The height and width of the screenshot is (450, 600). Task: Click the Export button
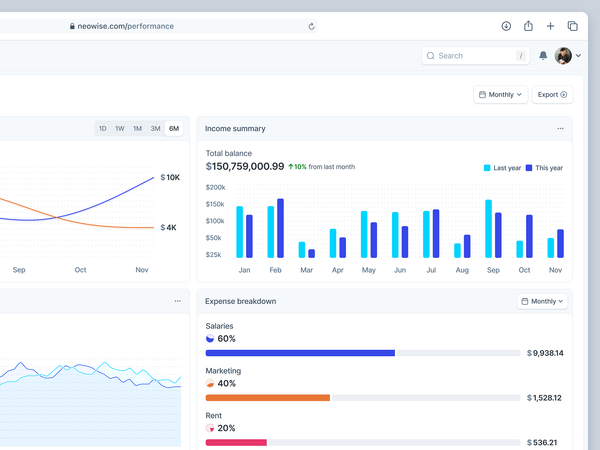pos(552,95)
